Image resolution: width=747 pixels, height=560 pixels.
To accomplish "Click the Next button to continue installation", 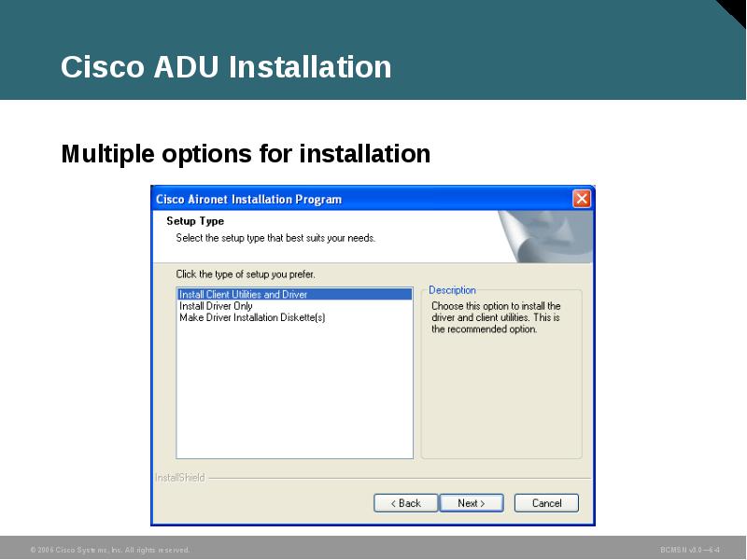I will (472, 502).
